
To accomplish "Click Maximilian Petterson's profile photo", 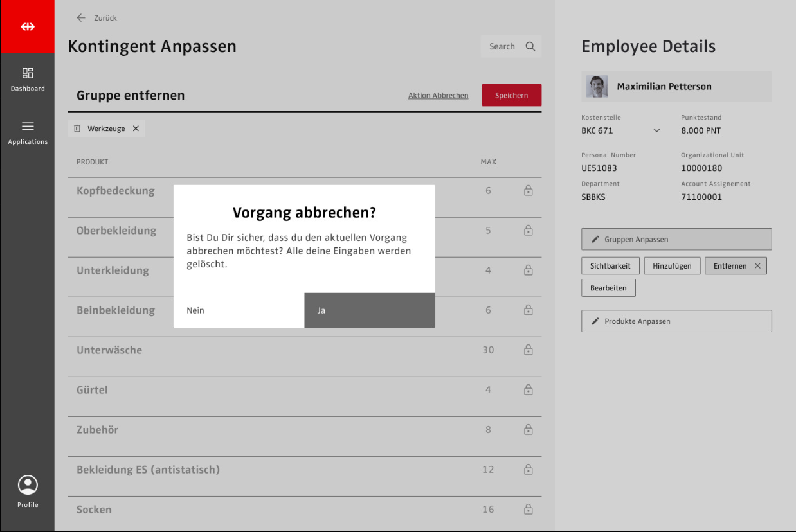I will [597, 87].
